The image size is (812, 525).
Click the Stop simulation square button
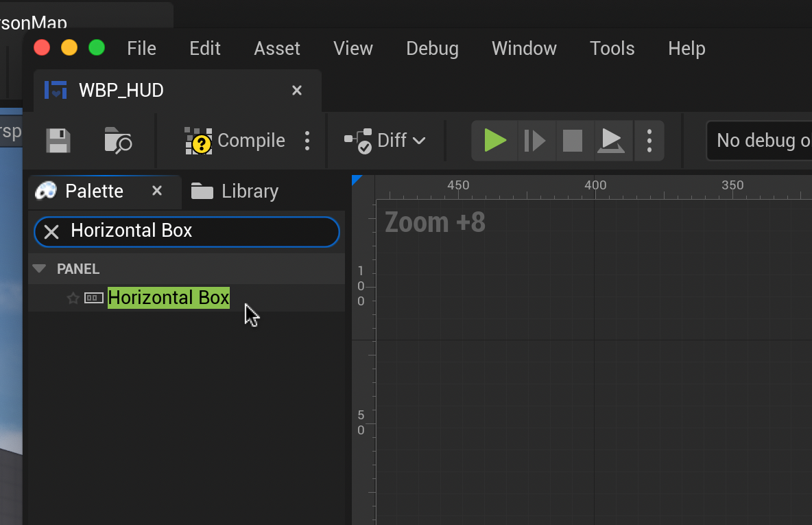pos(573,141)
